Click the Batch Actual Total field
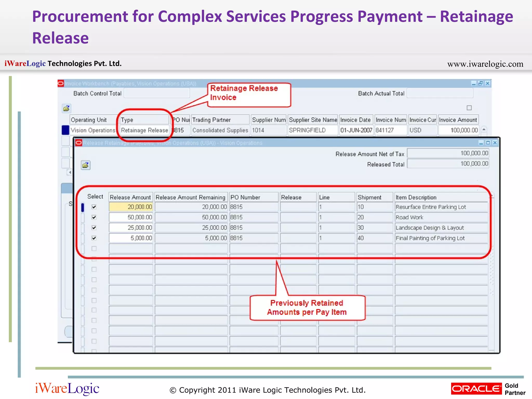532x399 pixels. pos(440,93)
